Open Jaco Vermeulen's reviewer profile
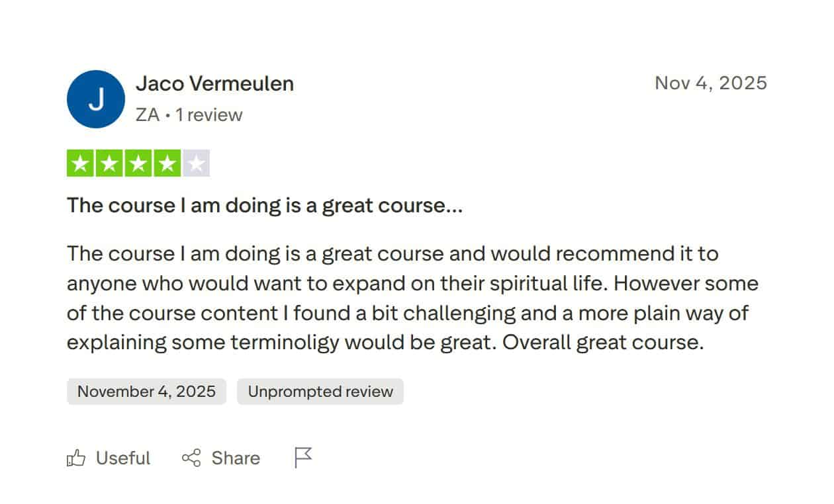 (x=214, y=84)
